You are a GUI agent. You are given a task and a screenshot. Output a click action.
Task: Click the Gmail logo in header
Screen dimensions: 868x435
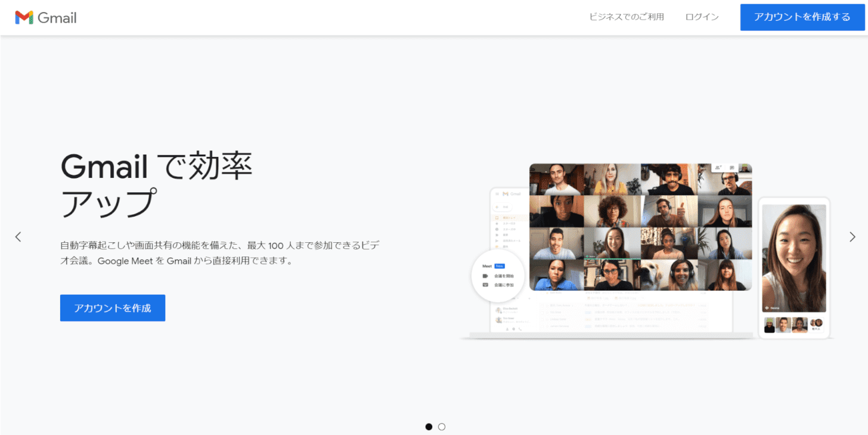[46, 17]
